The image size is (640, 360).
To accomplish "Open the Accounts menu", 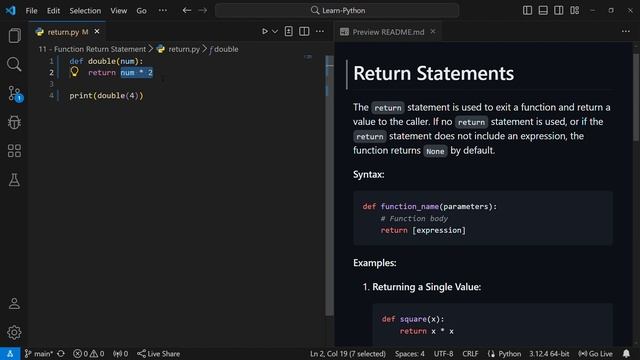I will point(14,303).
